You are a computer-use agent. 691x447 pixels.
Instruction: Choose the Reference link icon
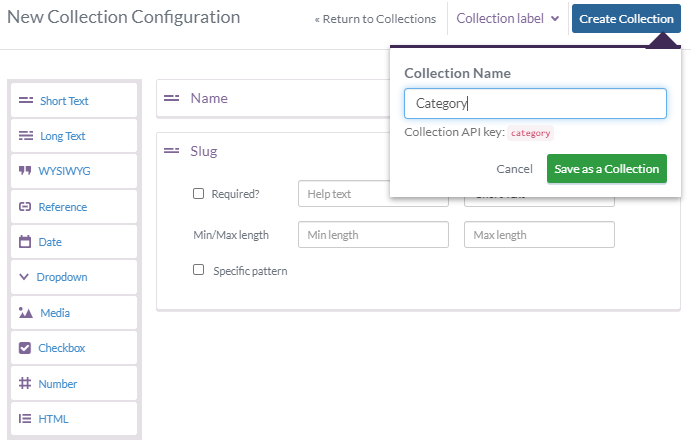click(26, 207)
